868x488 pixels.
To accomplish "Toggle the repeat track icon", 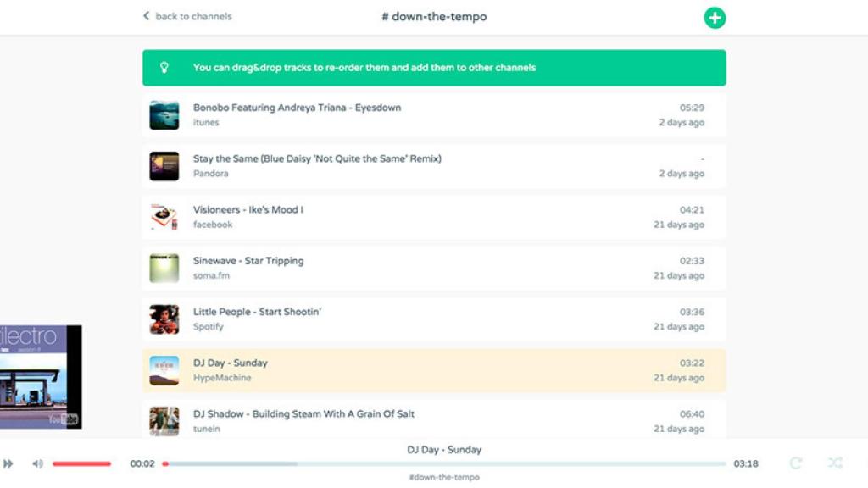I will (795, 463).
